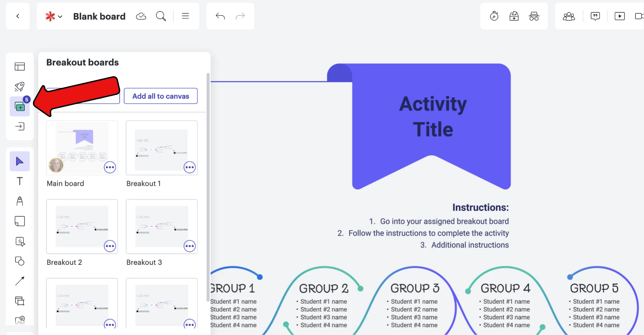
Task: Open Breakout 1 more options menu
Action: click(x=190, y=167)
